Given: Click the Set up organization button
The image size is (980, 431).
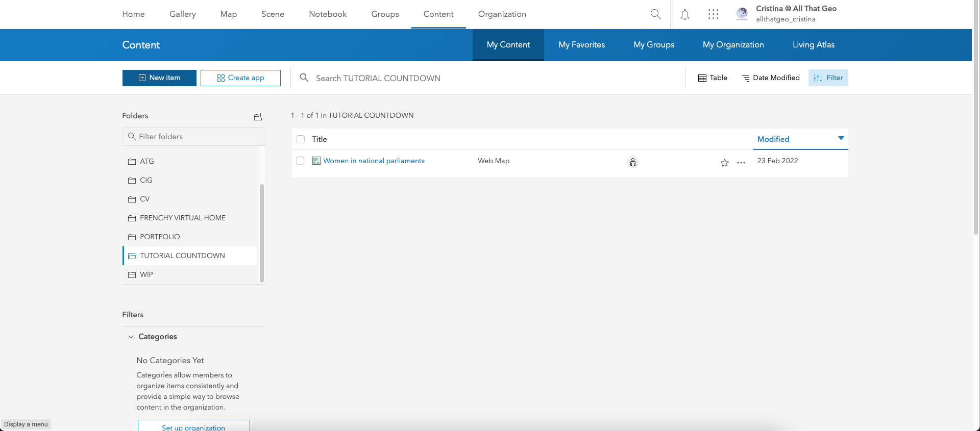Looking at the screenshot, I should click(193, 426).
